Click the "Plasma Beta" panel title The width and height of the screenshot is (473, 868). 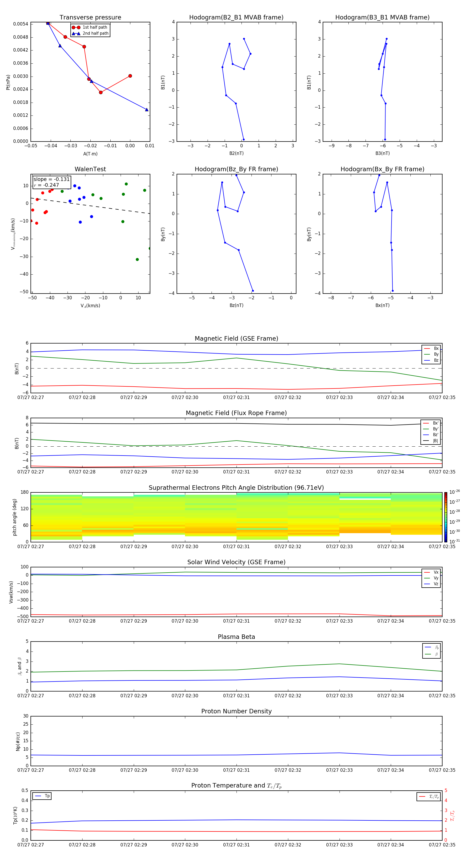(x=236, y=637)
